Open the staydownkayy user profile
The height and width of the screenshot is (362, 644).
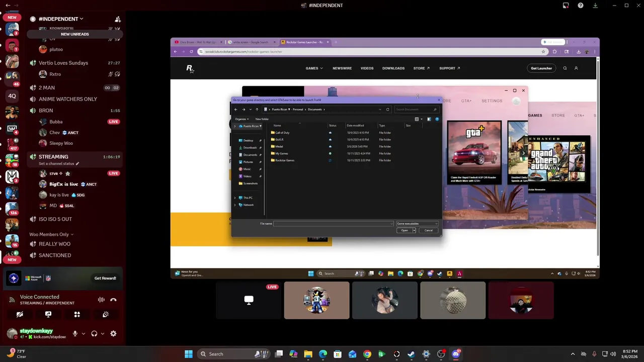[x=36, y=333]
